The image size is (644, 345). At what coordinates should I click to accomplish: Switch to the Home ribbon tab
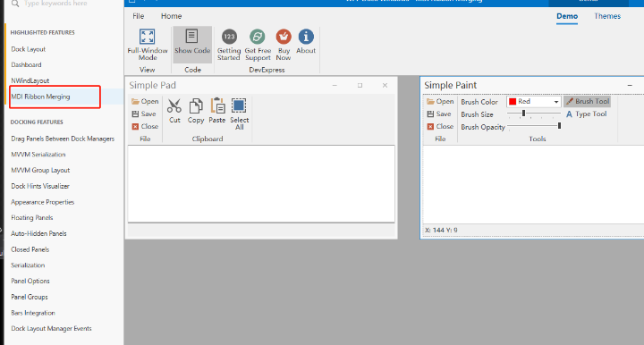pos(171,16)
